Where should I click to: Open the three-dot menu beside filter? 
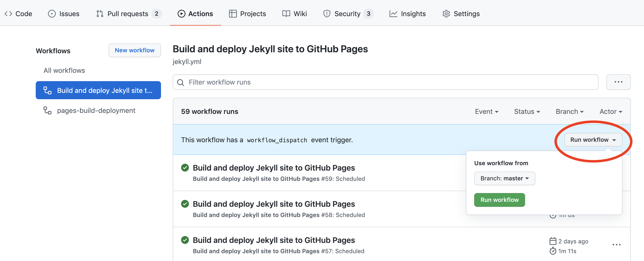(618, 82)
